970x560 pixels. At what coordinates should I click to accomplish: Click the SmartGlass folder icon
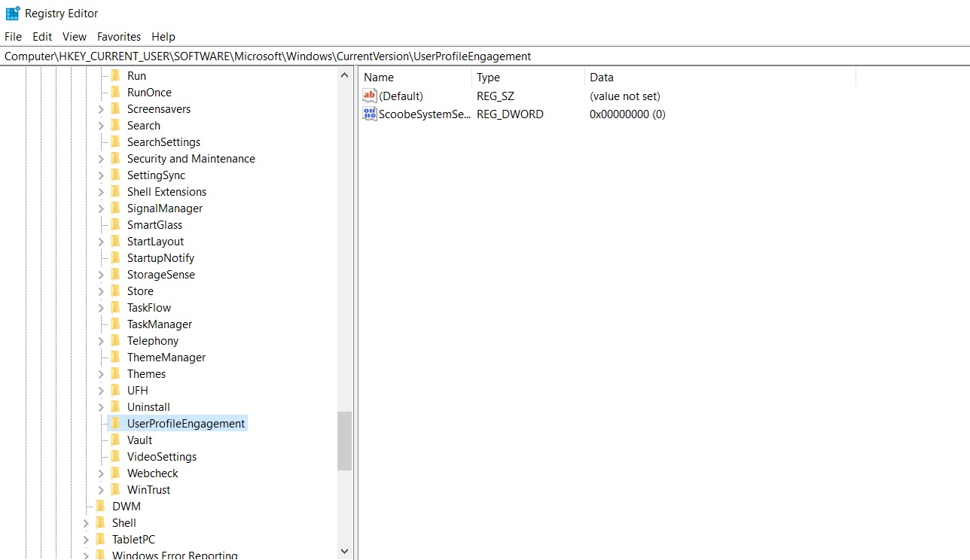coord(115,224)
